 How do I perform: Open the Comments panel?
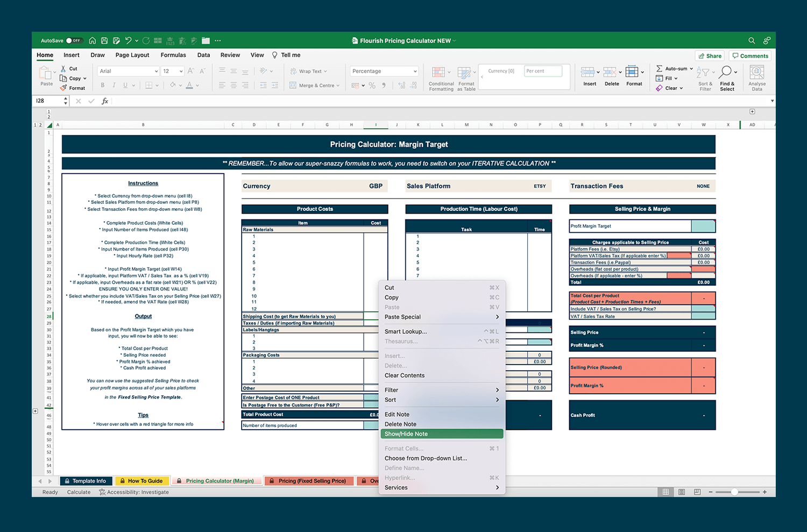750,55
